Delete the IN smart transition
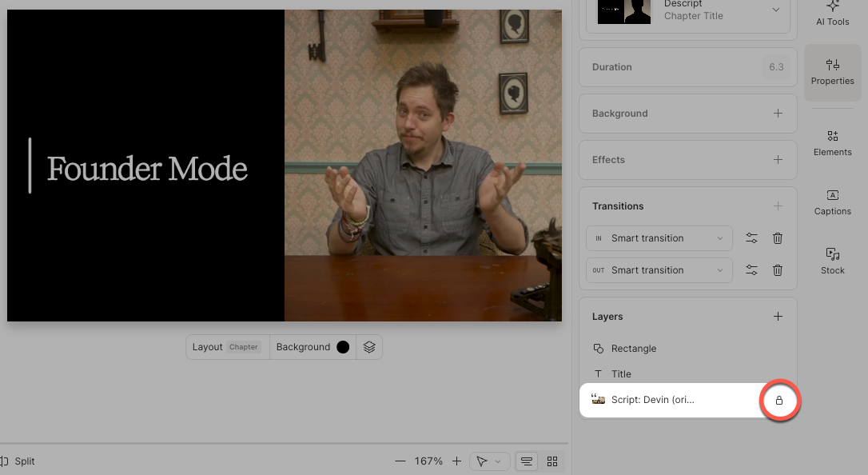 [778, 238]
